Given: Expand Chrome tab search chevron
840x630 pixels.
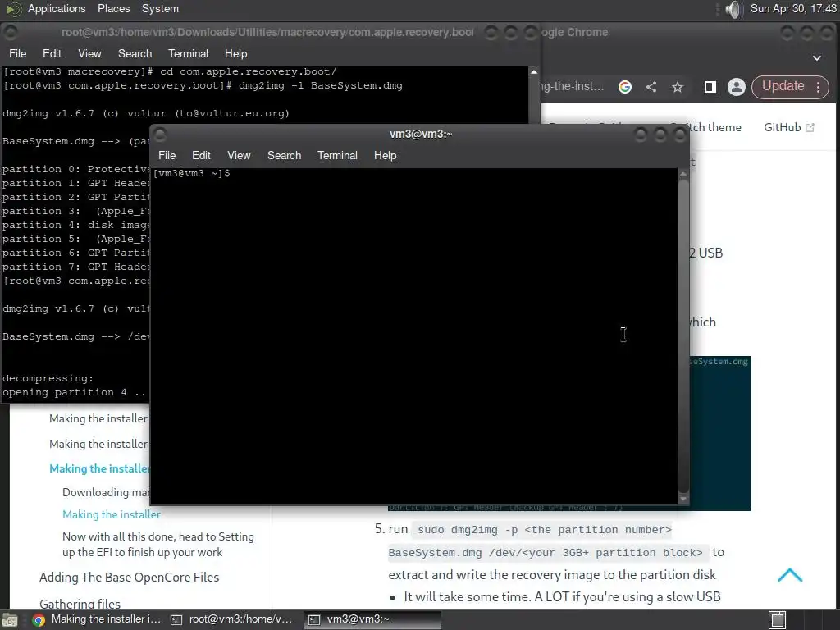Looking at the screenshot, I should (x=817, y=58).
